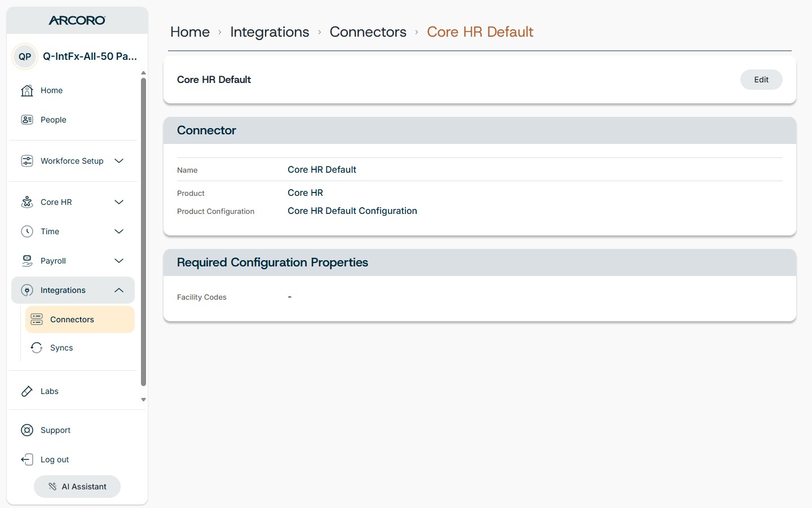This screenshot has width=812, height=508.
Task: Collapse the Integrations menu chevron
Action: (119, 290)
